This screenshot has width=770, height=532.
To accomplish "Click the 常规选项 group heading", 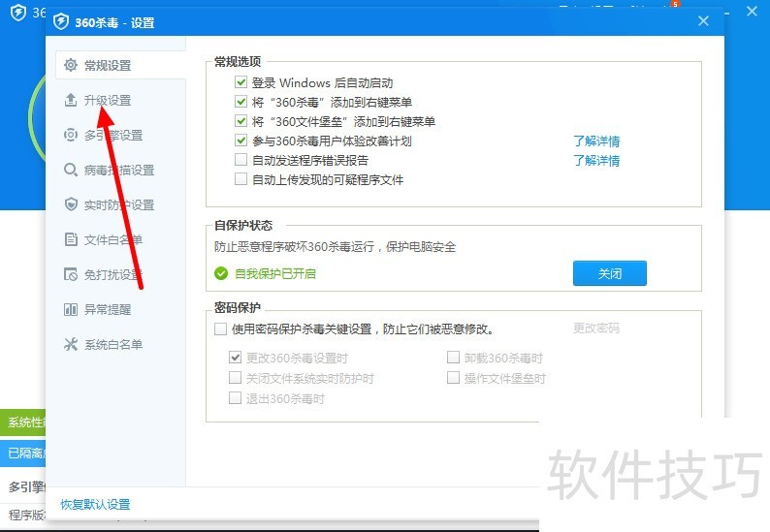I will (x=238, y=62).
